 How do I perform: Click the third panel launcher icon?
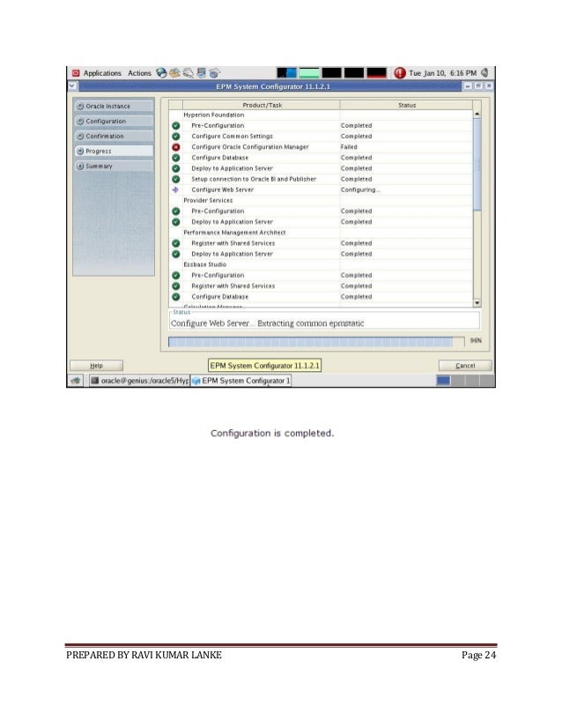(x=188, y=73)
